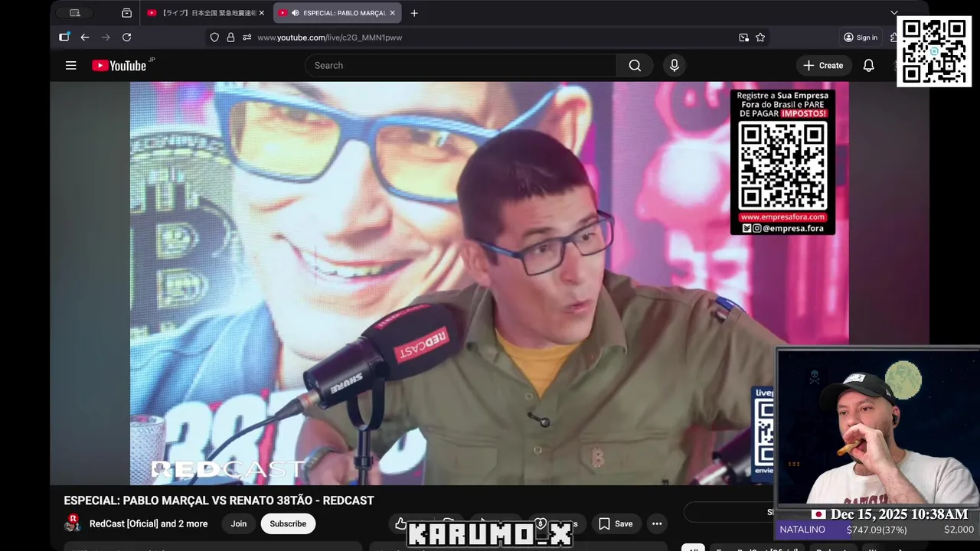Open the shield tracking protection icon
Viewport: 980px width, 551px height.
point(214,37)
